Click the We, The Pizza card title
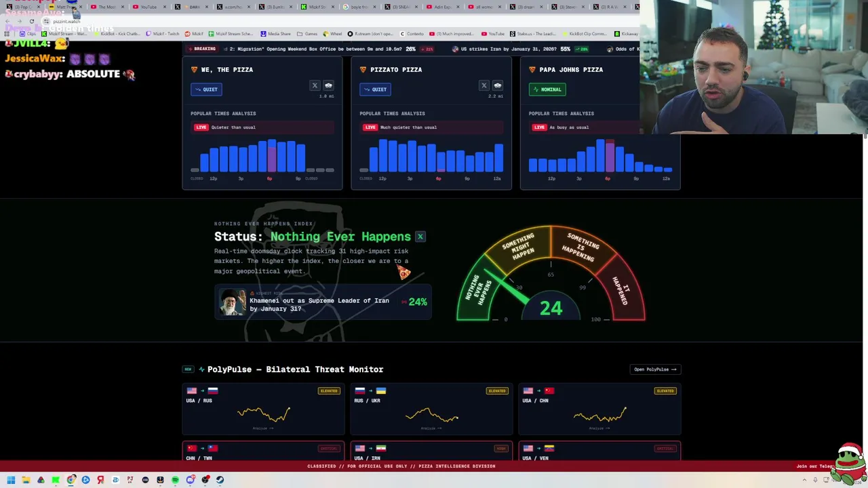 (226, 70)
